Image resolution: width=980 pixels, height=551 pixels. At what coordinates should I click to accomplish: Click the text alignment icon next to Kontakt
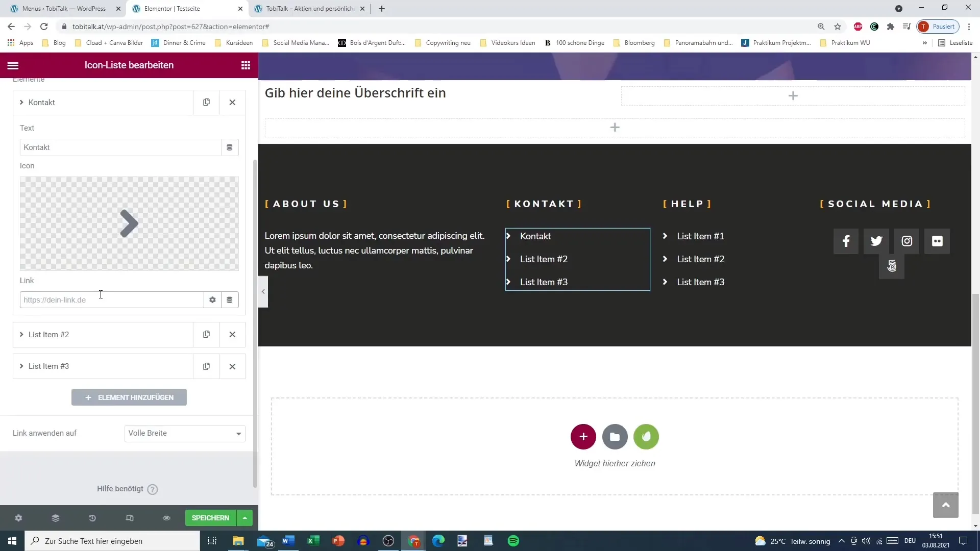230,146
